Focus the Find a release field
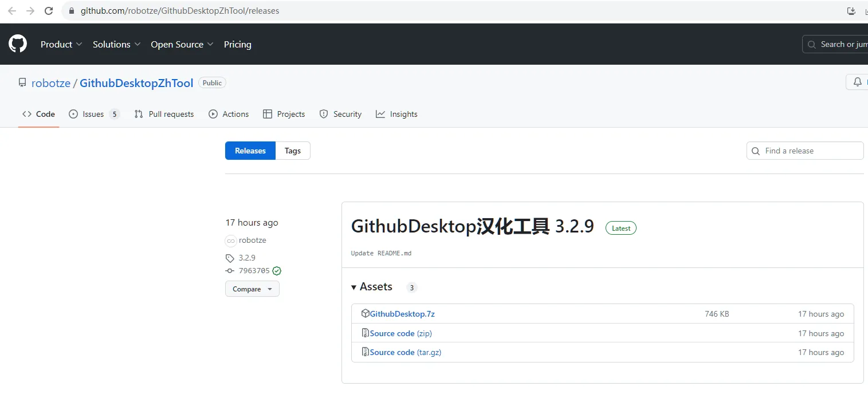Image resolution: width=868 pixels, height=402 pixels. tap(805, 151)
